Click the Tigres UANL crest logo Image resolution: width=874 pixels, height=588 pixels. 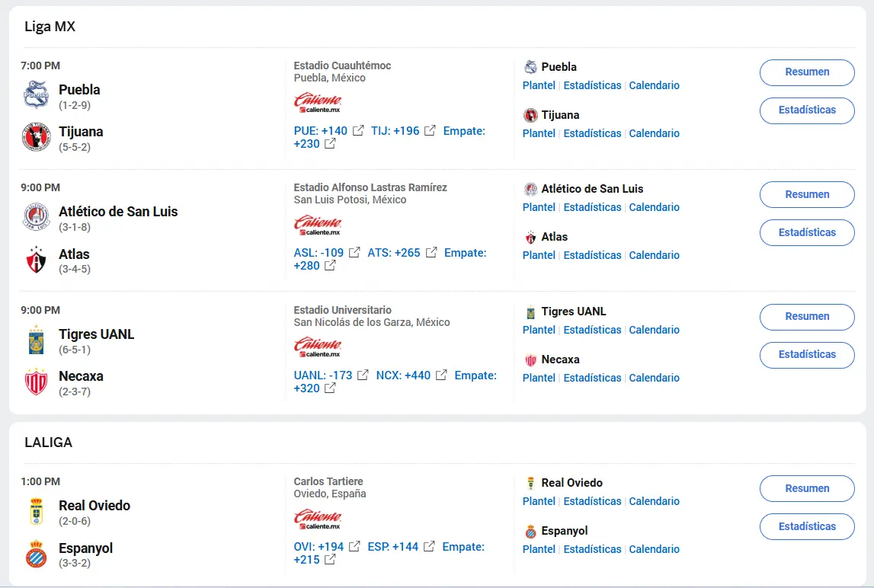point(37,340)
